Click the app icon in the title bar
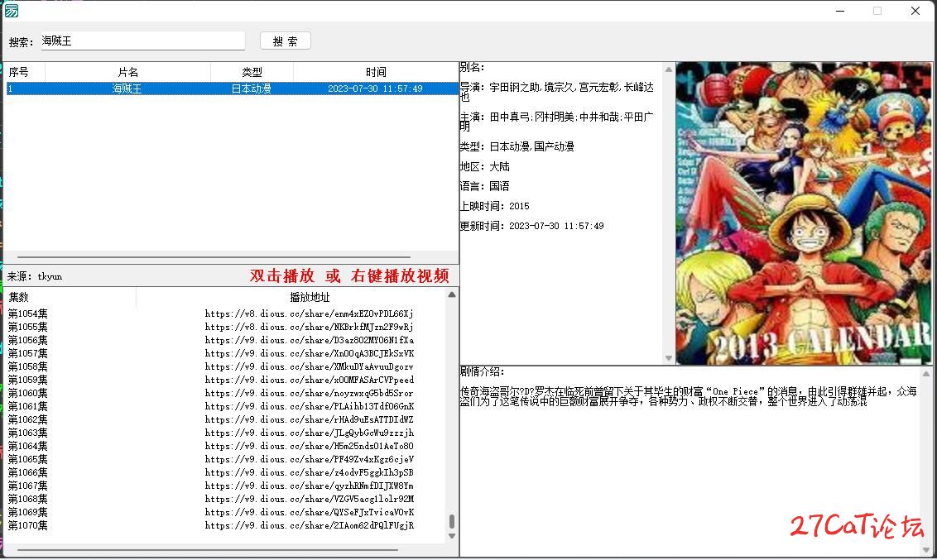 (x=12, y=10)
